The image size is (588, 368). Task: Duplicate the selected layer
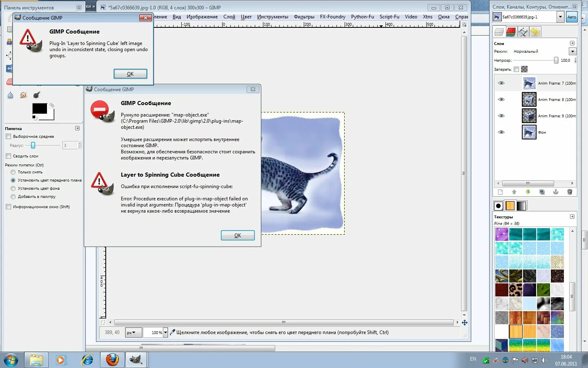point(542,192)
